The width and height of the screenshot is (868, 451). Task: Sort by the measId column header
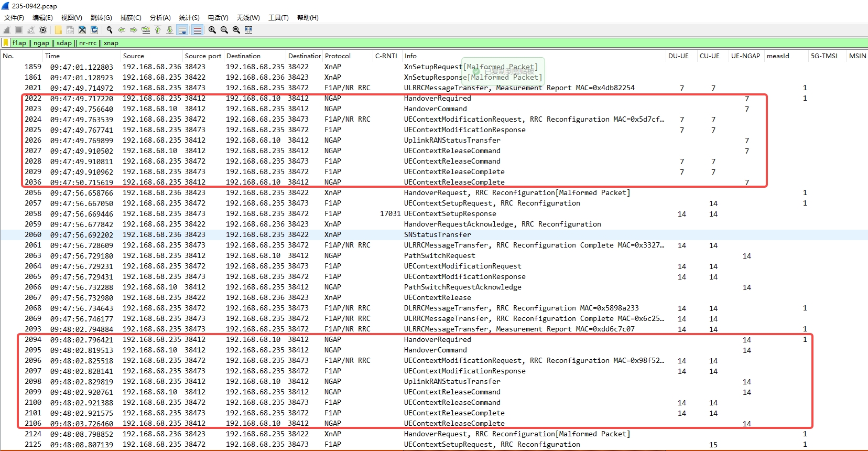point(786,56)
